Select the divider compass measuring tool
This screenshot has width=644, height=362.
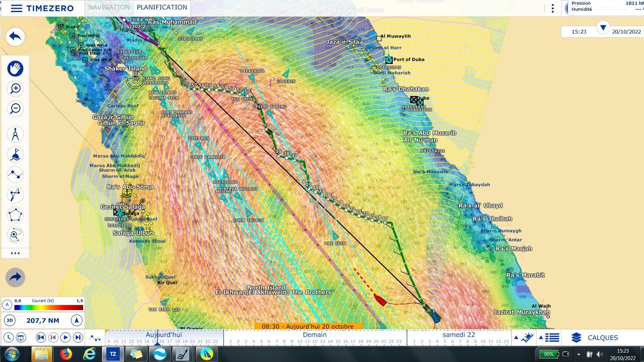(15, 134)
